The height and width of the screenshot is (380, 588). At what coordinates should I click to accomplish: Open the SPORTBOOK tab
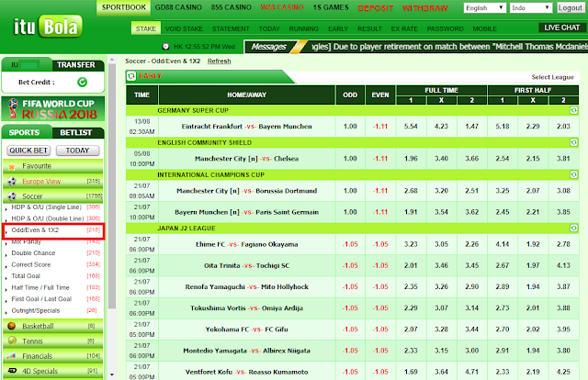[x=124, y=7]
